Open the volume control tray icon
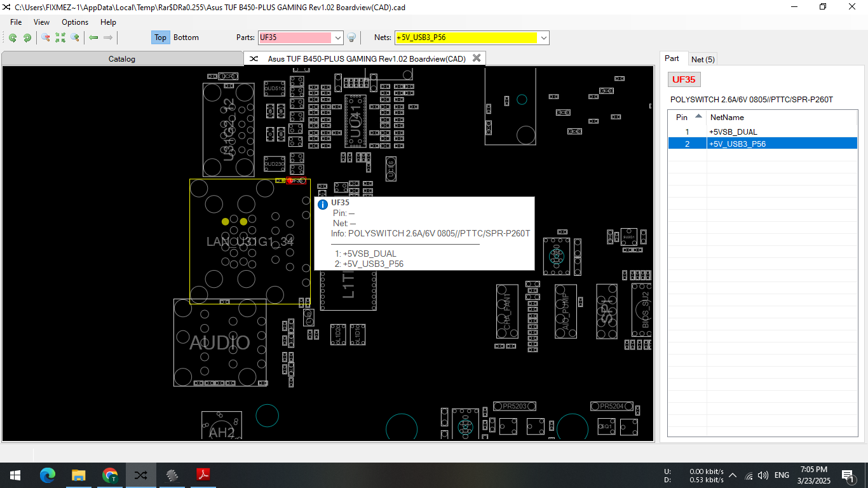The height and width of the screenshot is (488, 868). pyautogui.click(x=763, y=475)
